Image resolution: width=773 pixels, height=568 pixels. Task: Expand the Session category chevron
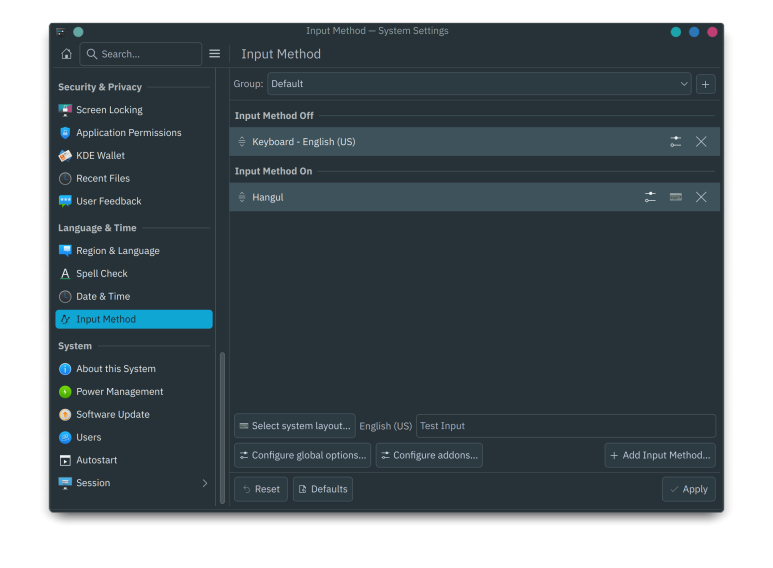(205, 483)
